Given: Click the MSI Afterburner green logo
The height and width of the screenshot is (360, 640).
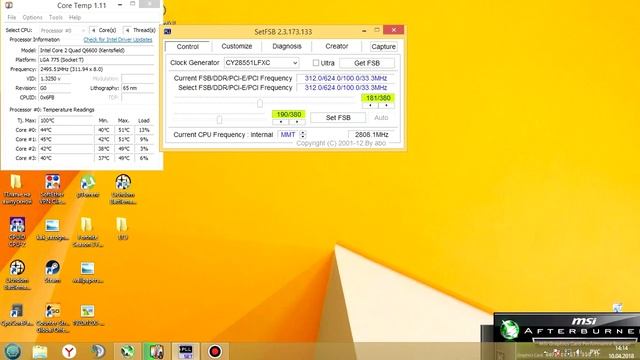Looking at the screenshot, I should [x=509, y=329].
